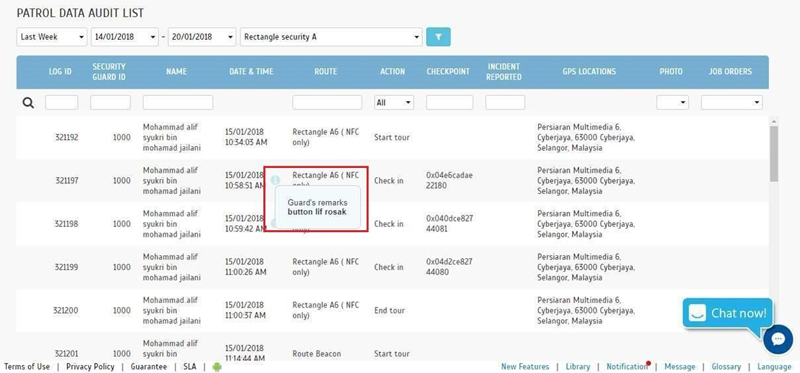Screen dimensions: 800x373
Task: Click the Security Guard ID filter field
Action: [110, 103]
